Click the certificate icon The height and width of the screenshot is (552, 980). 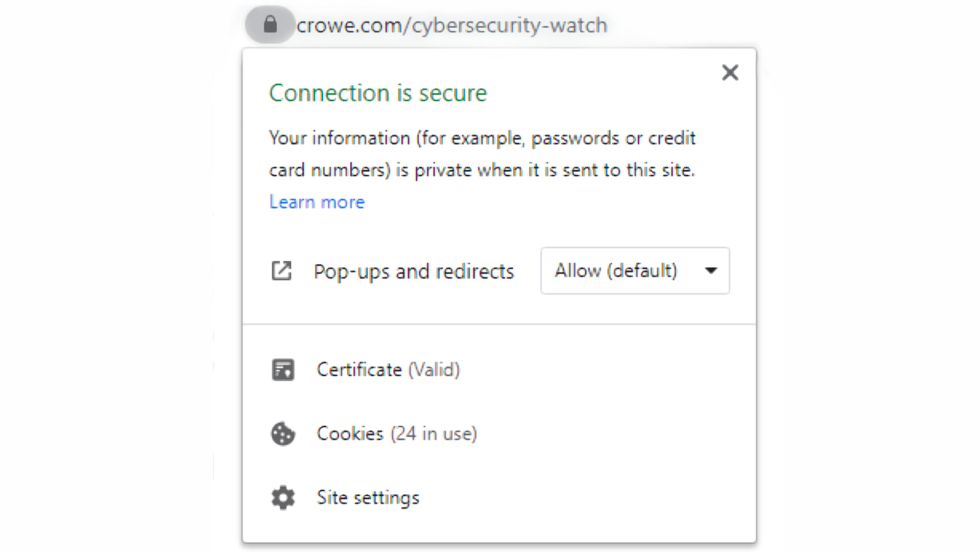[x=283, y=370]
